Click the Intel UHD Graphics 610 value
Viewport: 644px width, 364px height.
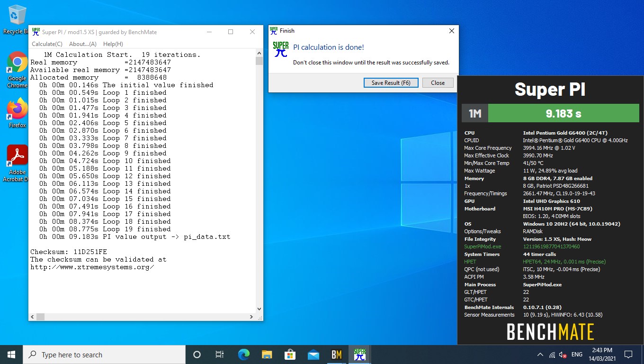point(551,201)
